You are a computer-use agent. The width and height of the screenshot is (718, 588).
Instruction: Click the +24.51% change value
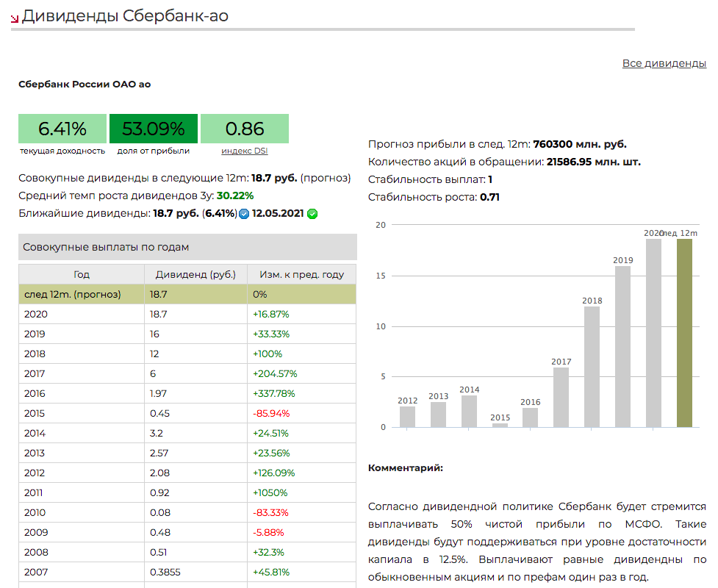pyautogui.click(x=270, y=433)
